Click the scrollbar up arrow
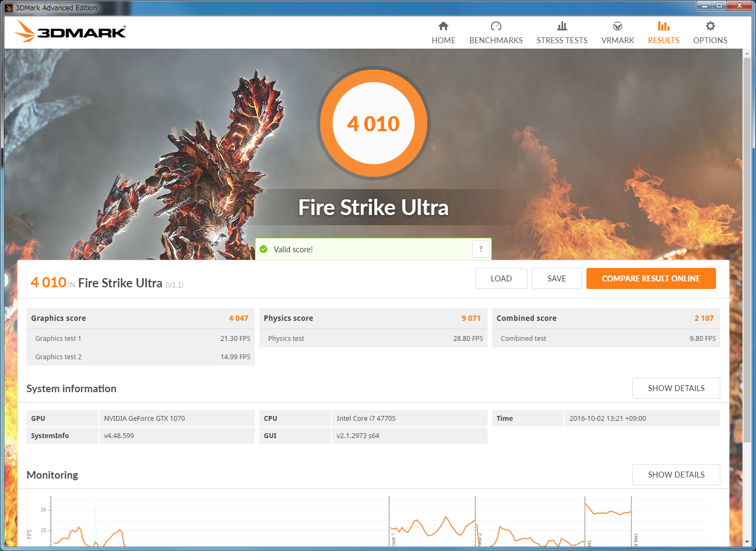 coord(747,53)
